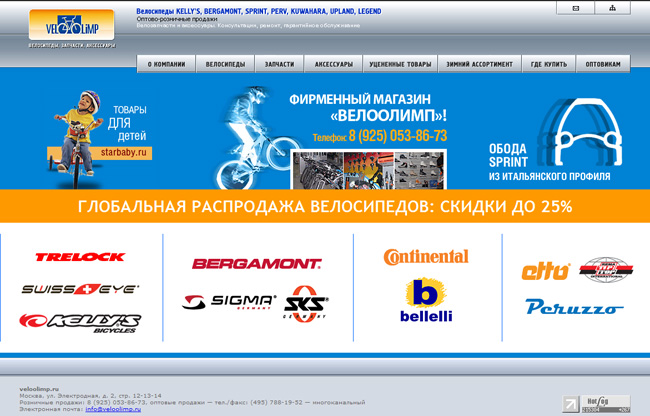Open the global bicycle sale orange banner
Viewport: 650px width, 416px height.
coord(325,206)
